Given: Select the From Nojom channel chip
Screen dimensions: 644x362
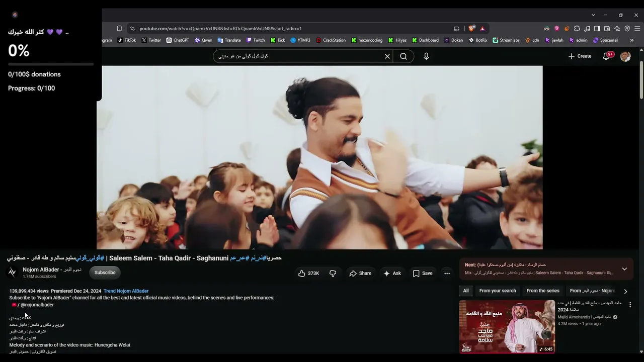Looking at the screenshot, I should tap(592, 291).
